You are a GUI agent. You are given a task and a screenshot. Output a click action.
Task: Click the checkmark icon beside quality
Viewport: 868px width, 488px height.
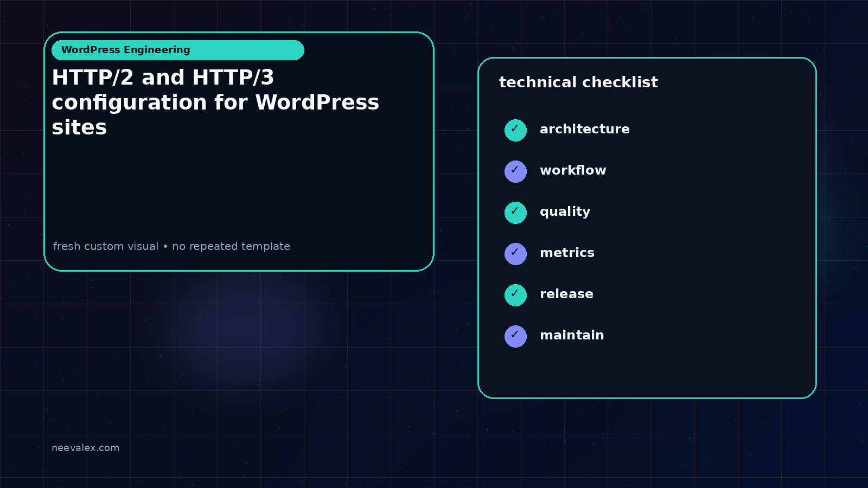coord(515,213)
